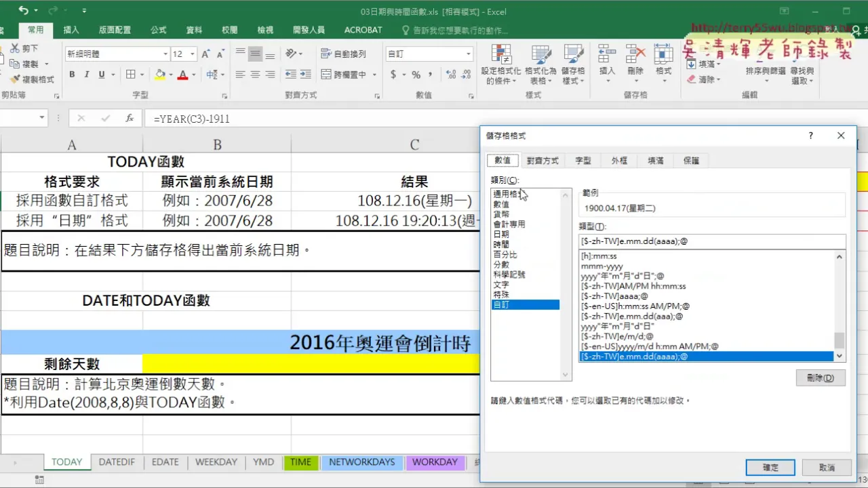Screen dimensions: 868x488
Task: Decrease font size with small A icon
Action: 221,54
